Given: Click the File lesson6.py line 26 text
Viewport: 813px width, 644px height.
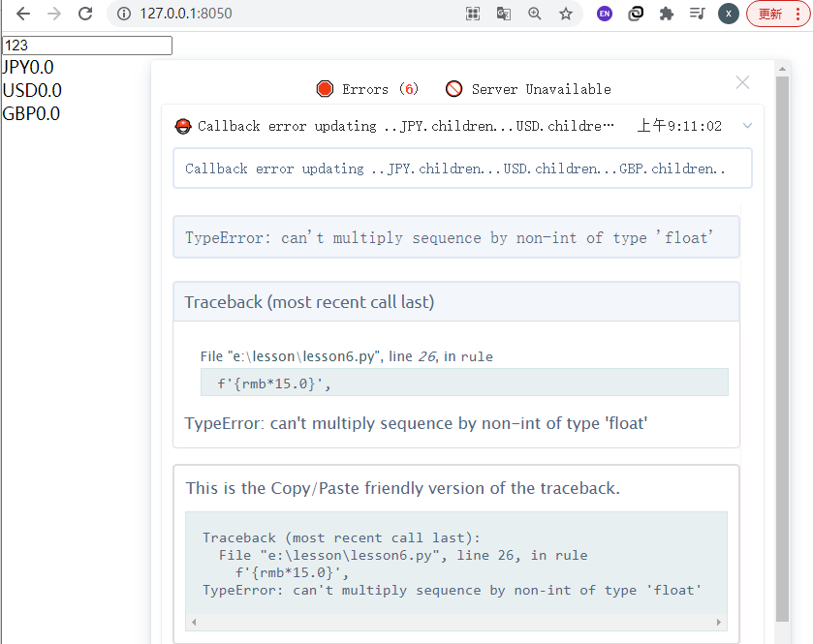Looking at the screenshot, I should tap(346, 356).
